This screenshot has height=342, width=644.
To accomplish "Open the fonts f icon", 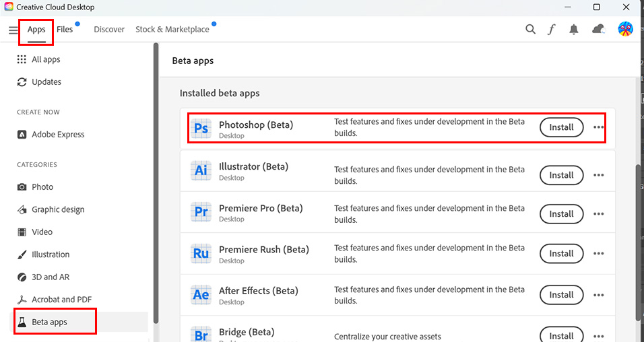I will pos(552,30).
